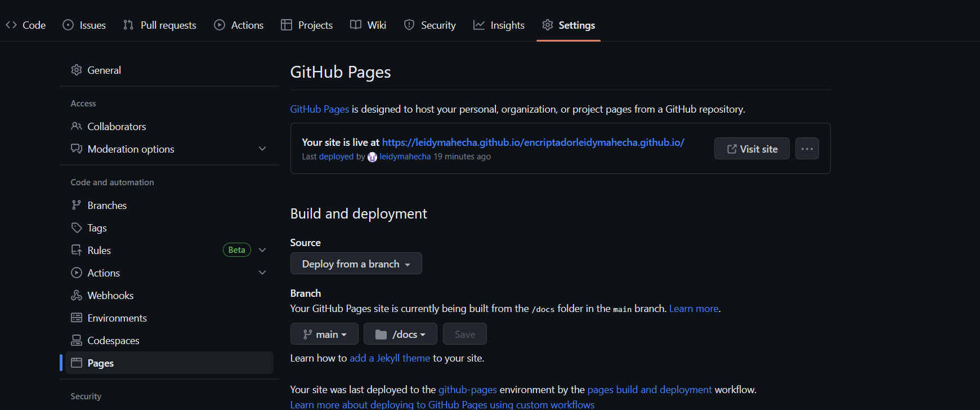Click the Collaborators people icon

[77, 126]
